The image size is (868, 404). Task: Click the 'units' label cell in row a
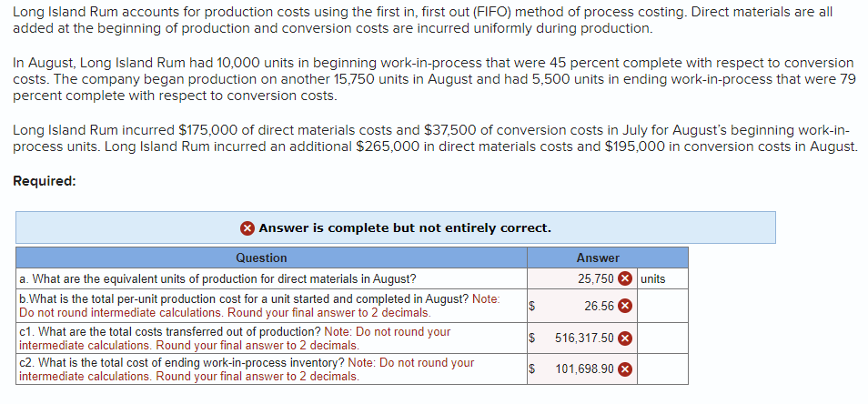point(662,279)
